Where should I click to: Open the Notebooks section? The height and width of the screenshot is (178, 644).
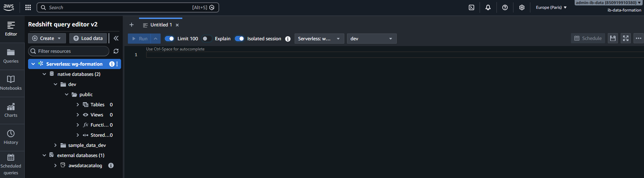[11, 83]
